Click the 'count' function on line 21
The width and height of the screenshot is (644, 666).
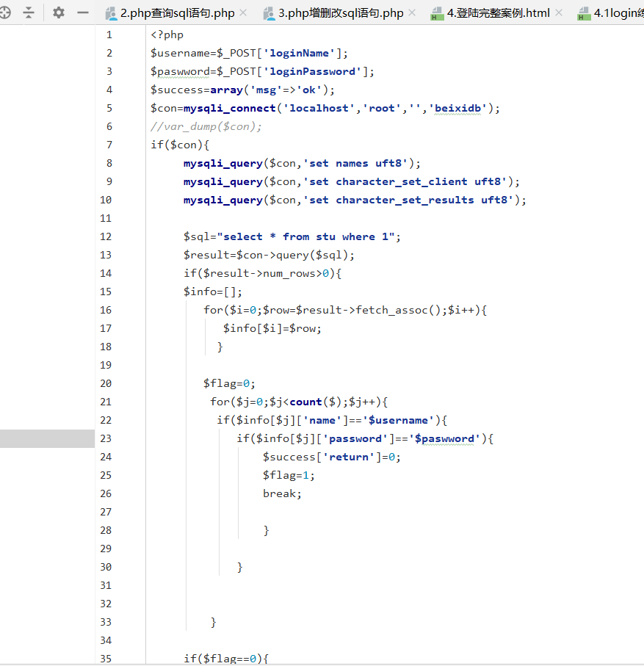tap(306, 402)
